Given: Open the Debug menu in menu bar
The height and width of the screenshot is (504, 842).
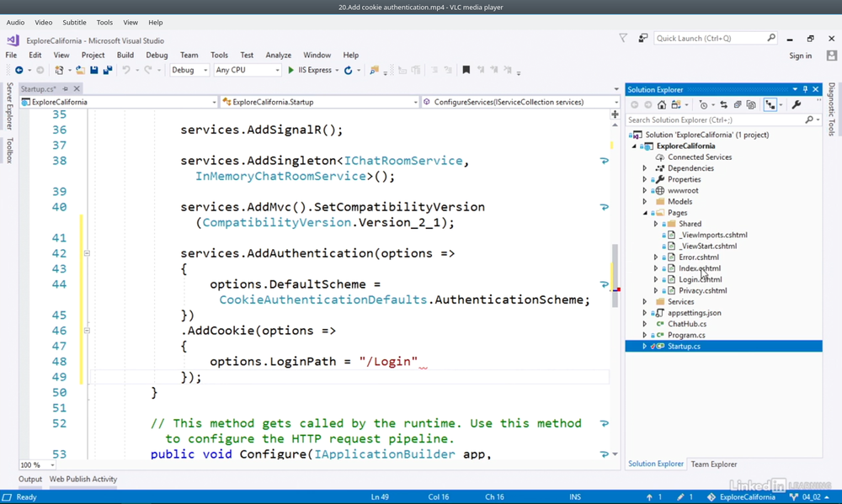Looking at the screenshot, I should pos(157,56).
